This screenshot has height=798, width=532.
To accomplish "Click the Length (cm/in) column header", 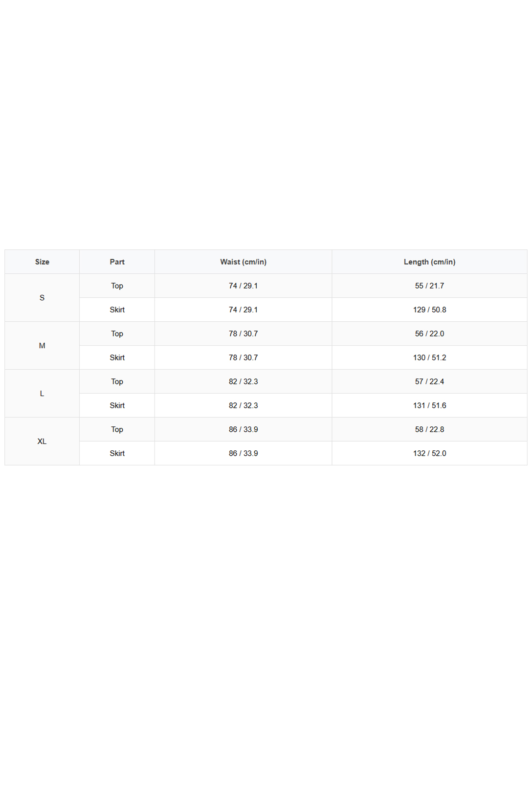I will coord(429,262).
